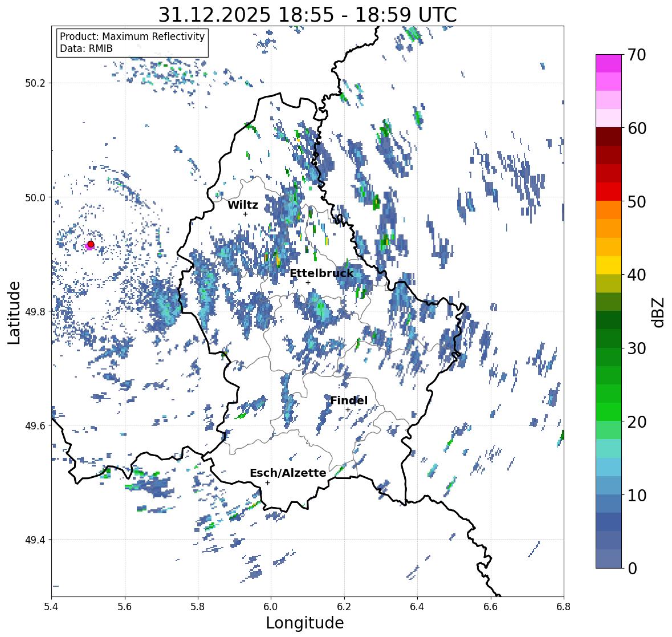The height and width of the screenshot is (637, 672).
Task: Click the latitude tick label 49.4
Action: (35, 539)
